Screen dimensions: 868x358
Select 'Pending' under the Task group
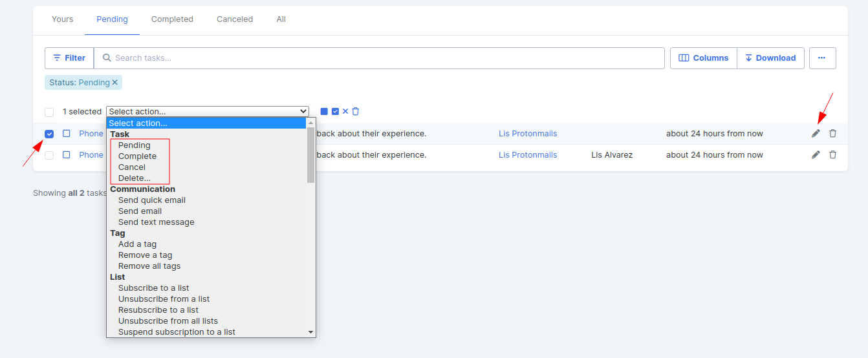pos(134,145)
